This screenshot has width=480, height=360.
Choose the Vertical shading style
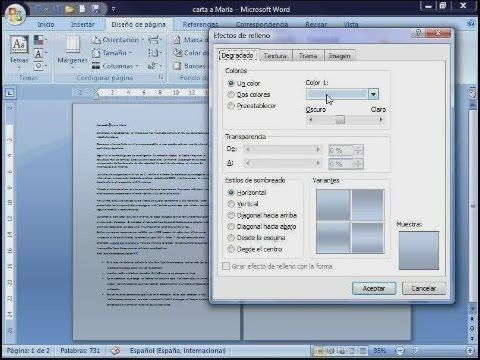pyautogui.click(x=231, y=204)
